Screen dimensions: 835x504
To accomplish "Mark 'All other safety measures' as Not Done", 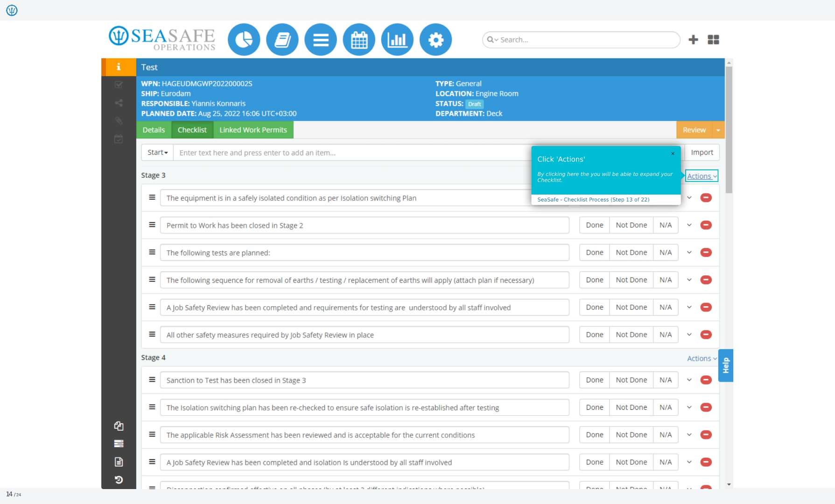I will 631,335.
